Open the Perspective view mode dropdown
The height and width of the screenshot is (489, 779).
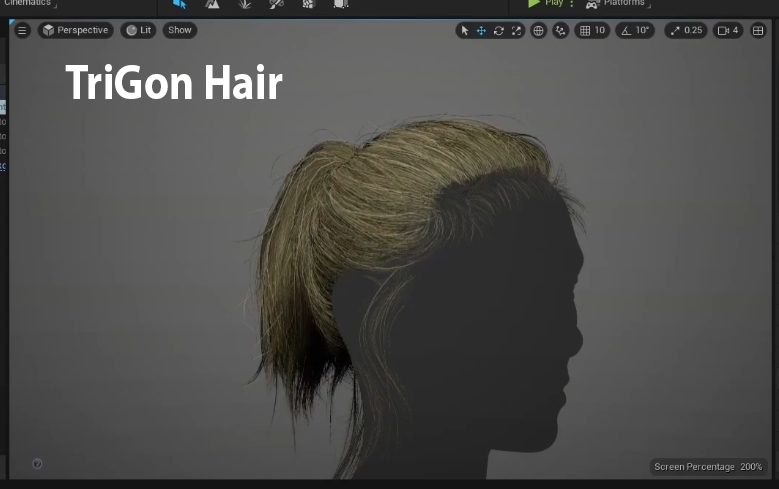pyautogui.click(x=76, y=30)
